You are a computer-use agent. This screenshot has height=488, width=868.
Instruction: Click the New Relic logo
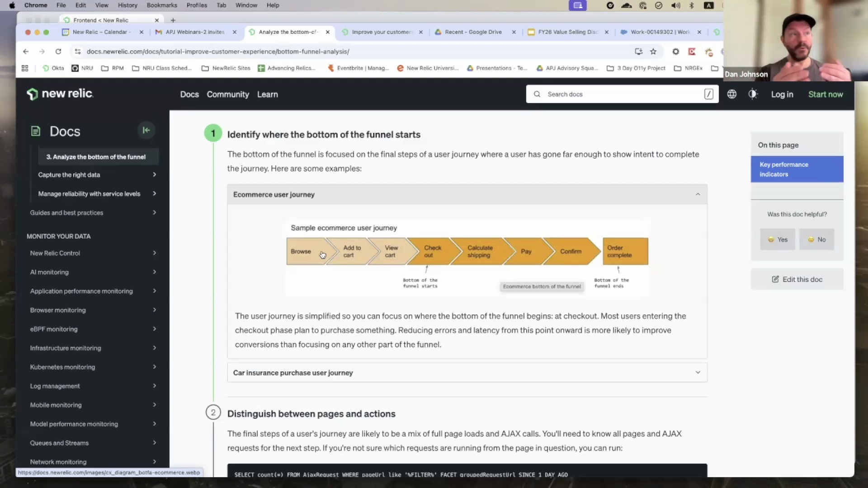60,94
